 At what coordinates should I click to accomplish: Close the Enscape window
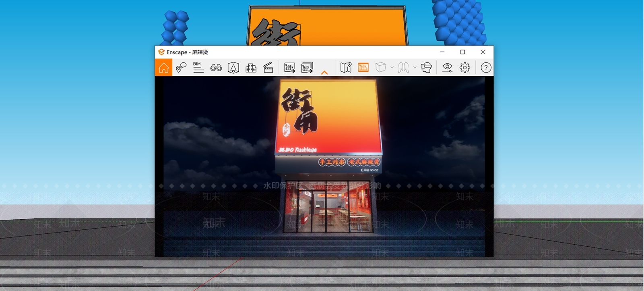click(483, 52)
